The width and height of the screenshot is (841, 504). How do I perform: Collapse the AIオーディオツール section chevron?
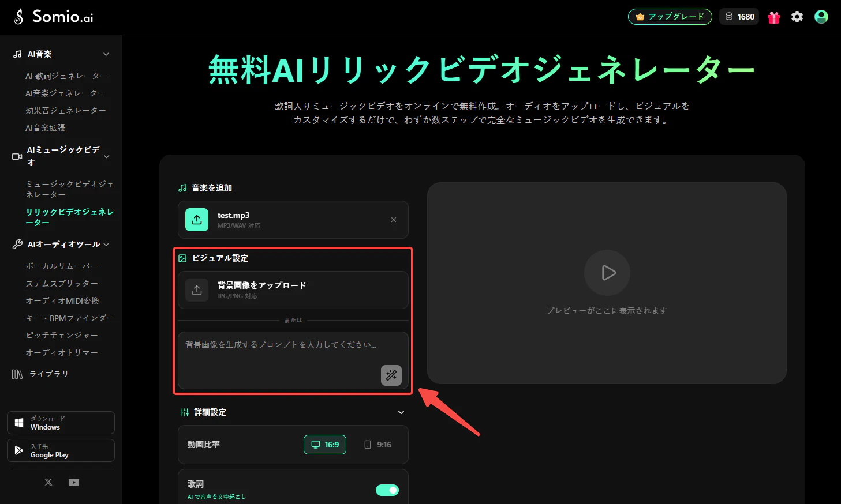point(107,245)
